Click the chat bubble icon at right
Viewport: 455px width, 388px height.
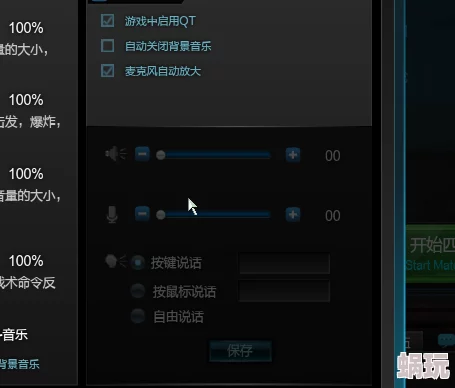(x=446, y=341)
